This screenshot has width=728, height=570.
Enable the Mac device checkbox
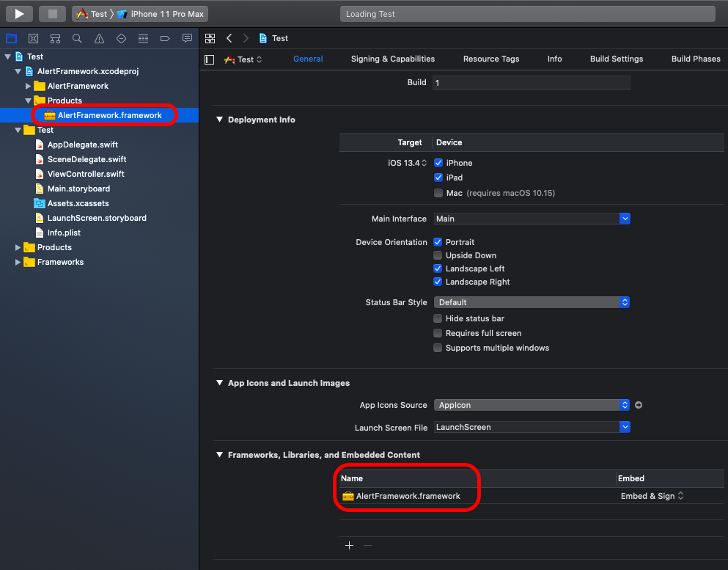[x=438, y=193]
